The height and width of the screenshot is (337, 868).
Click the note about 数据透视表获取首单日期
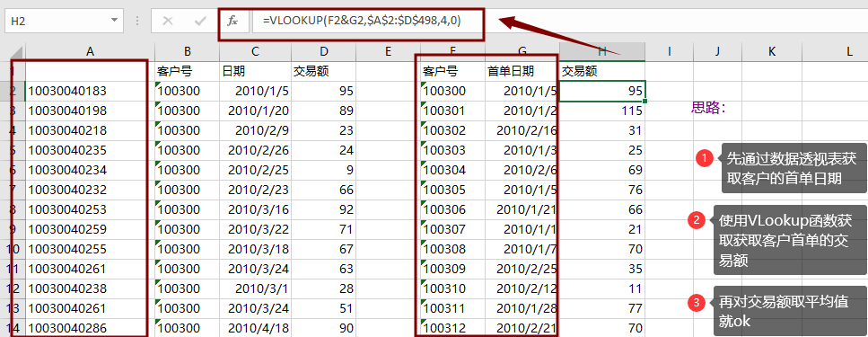[793, 168]
